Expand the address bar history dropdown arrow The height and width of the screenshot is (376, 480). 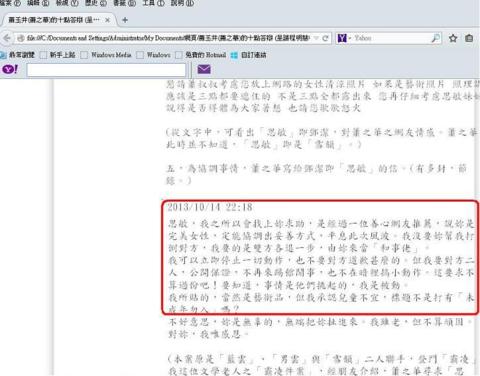pos(316,38)
